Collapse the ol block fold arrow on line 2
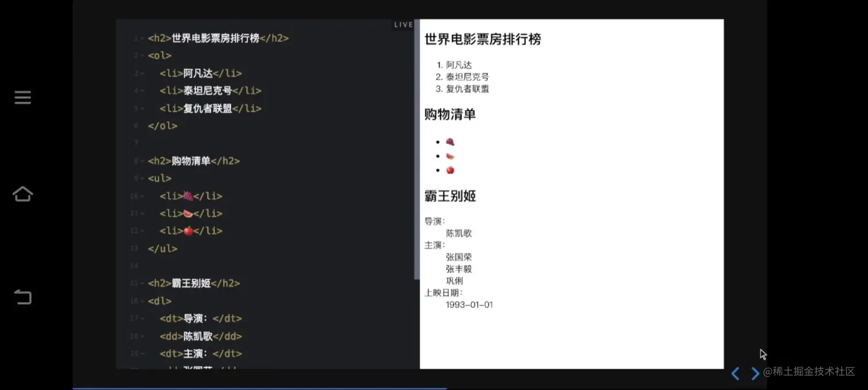 click(x=141, y=55)
